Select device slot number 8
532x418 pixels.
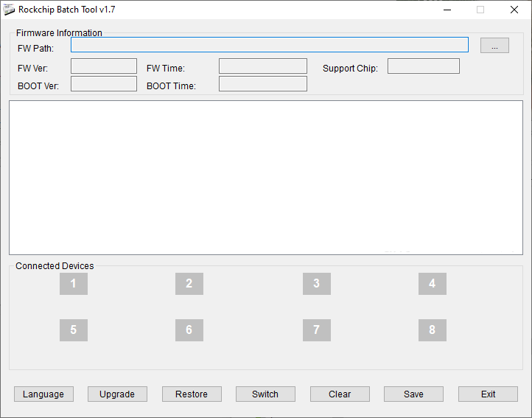[432, 330]
